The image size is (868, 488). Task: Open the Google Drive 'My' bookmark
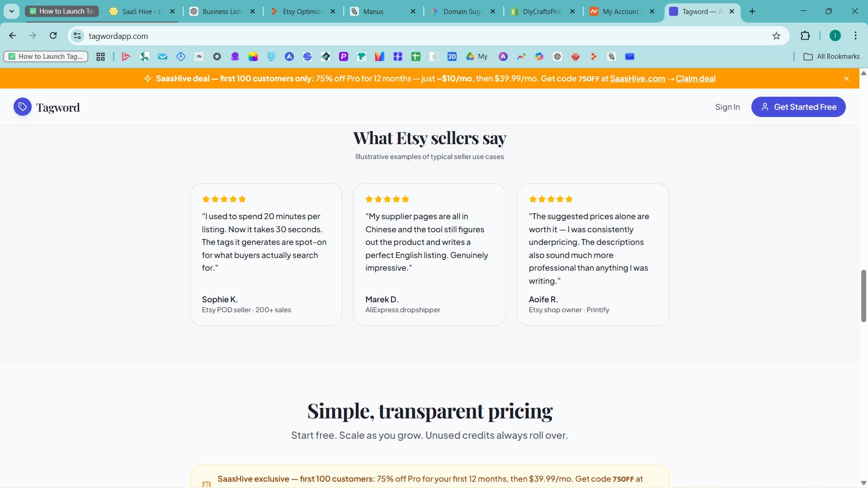tap(477, 56)
